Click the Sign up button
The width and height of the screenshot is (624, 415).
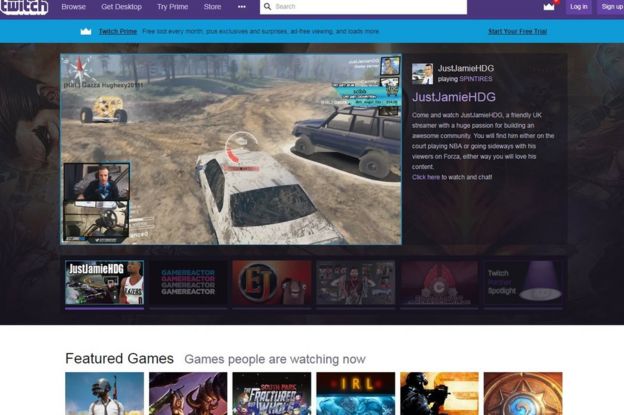pyautogui.click(x=611, y=7)
